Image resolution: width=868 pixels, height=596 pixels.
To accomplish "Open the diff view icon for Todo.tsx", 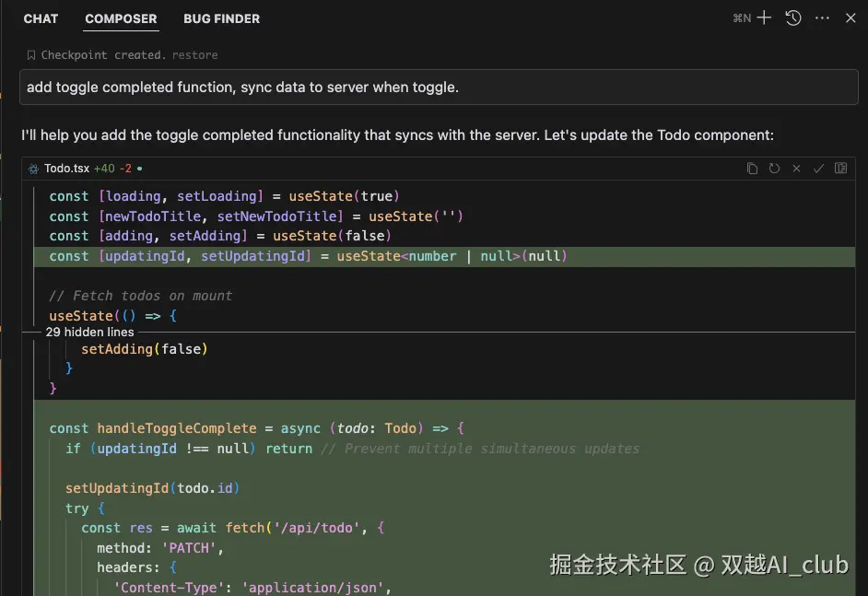I will click(x=841, y=169).
